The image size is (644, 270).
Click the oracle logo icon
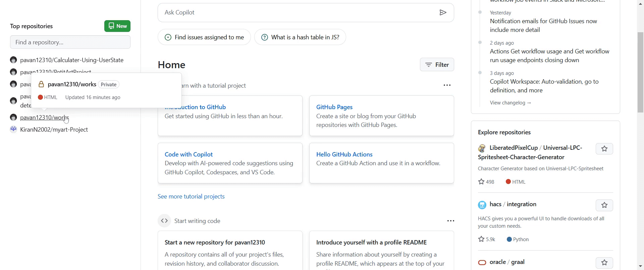coord(482,262)
